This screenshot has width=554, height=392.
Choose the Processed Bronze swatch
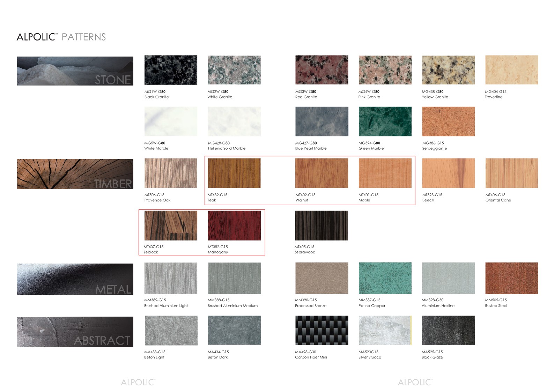coord(322,278)
